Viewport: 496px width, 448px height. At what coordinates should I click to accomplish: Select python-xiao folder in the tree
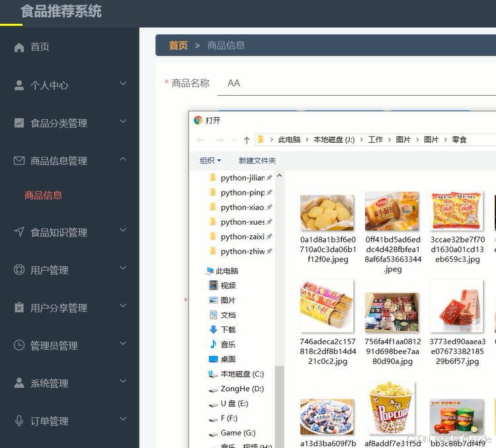point(242,207)
